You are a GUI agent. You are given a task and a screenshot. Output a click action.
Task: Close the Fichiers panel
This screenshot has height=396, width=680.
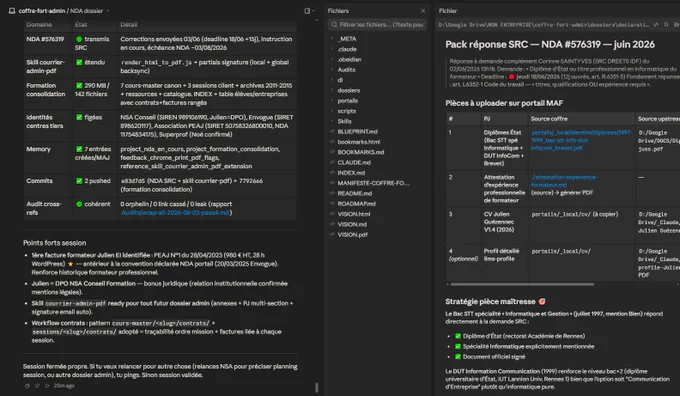pos(423,11)
